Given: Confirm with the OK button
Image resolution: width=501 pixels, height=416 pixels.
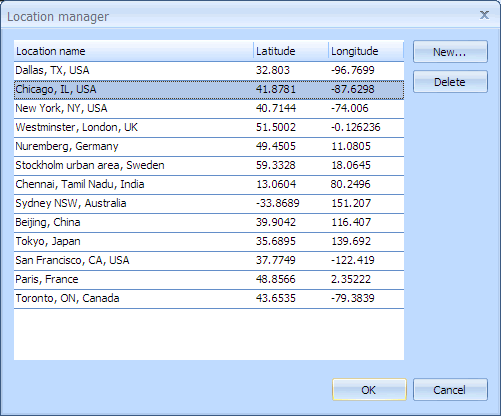Looking at the screenshot, I should click(x=369, y=389).
